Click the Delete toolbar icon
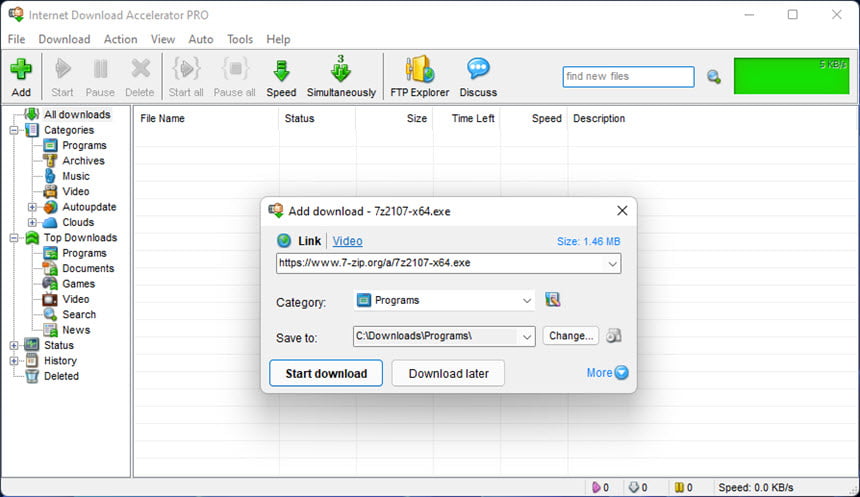Screen dimensions: 860x497 click(140, 69)
